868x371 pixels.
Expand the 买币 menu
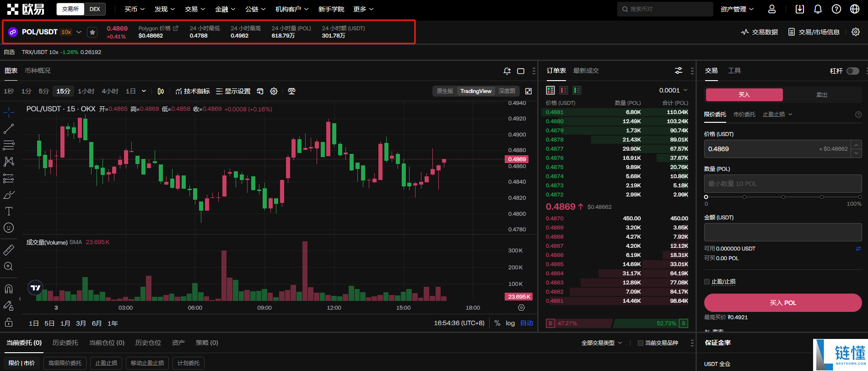(x=135, y=9)
